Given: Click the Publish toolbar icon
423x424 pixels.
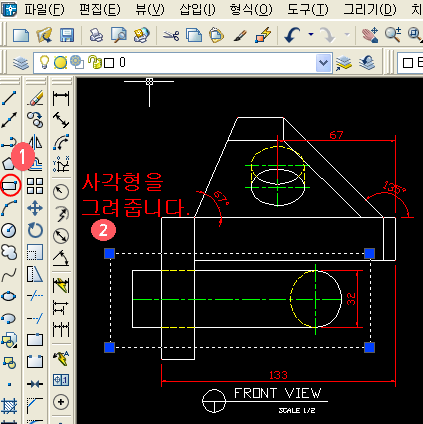Looking at the screenshot, I should point(141,35).
